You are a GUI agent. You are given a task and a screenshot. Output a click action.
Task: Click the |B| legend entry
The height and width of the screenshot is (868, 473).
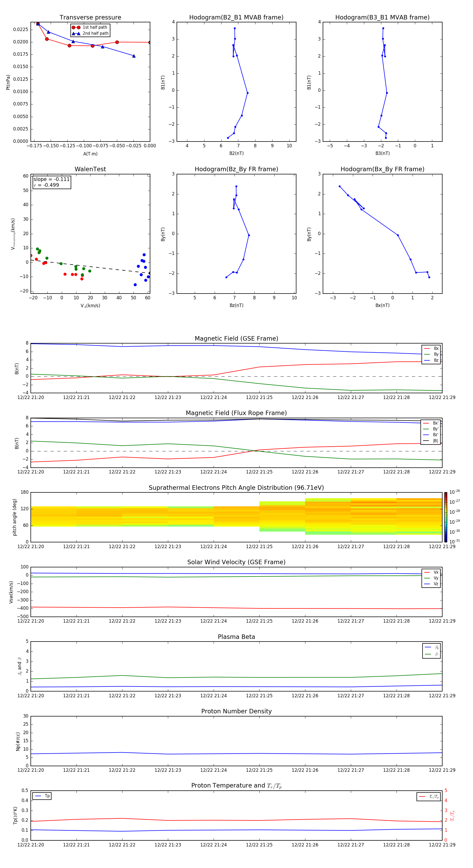(x=431, y=441)
